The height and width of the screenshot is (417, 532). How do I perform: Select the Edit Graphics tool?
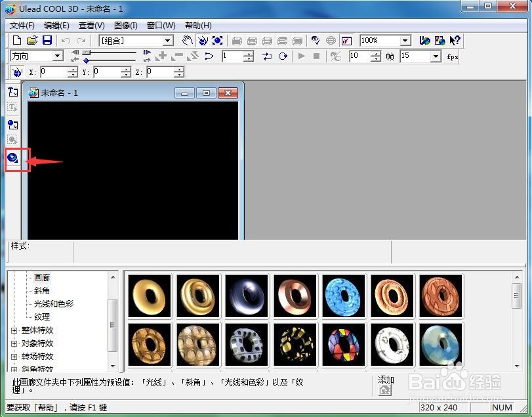(x=13, y=140)
